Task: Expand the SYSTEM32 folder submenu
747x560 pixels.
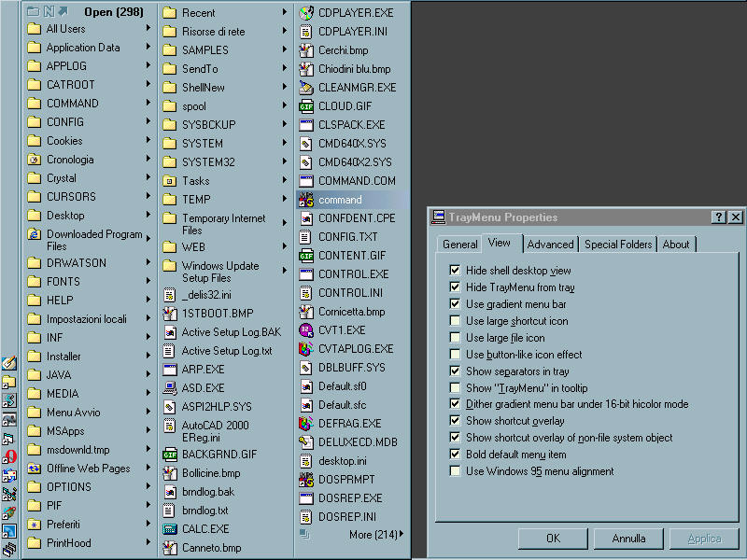Action: [284, 162]
